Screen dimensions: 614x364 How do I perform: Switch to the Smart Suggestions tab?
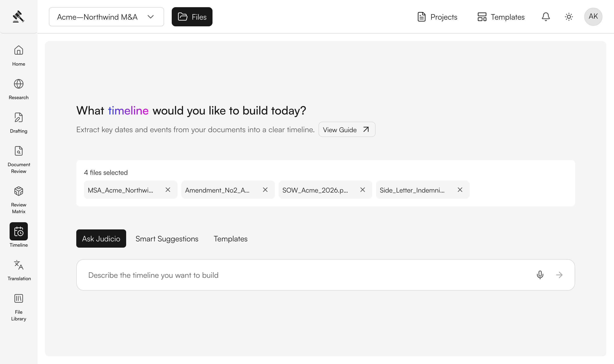[167, 239]
